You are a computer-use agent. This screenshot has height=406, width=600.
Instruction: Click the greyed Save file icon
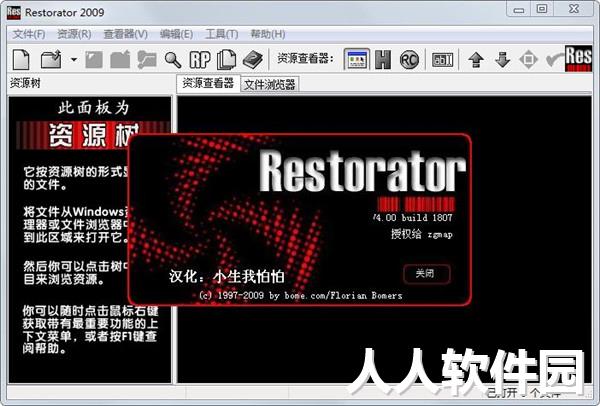coord(94,60)
